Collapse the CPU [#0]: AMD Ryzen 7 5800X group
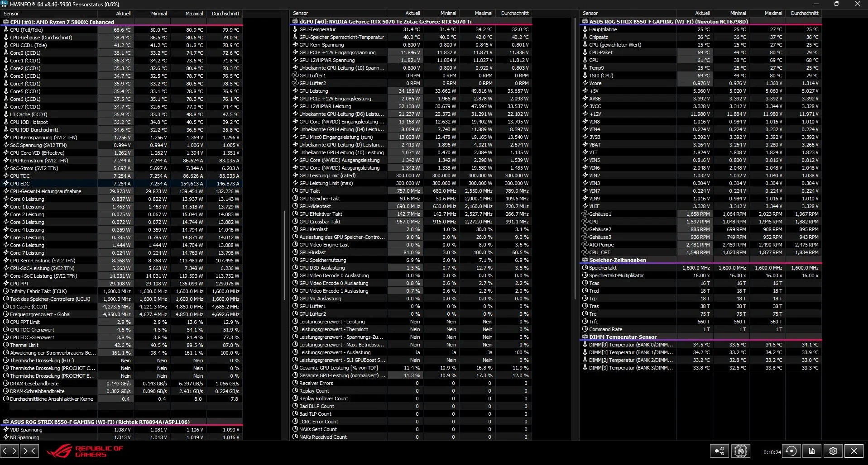Screen dimensions: 868x465 (6, 22)
